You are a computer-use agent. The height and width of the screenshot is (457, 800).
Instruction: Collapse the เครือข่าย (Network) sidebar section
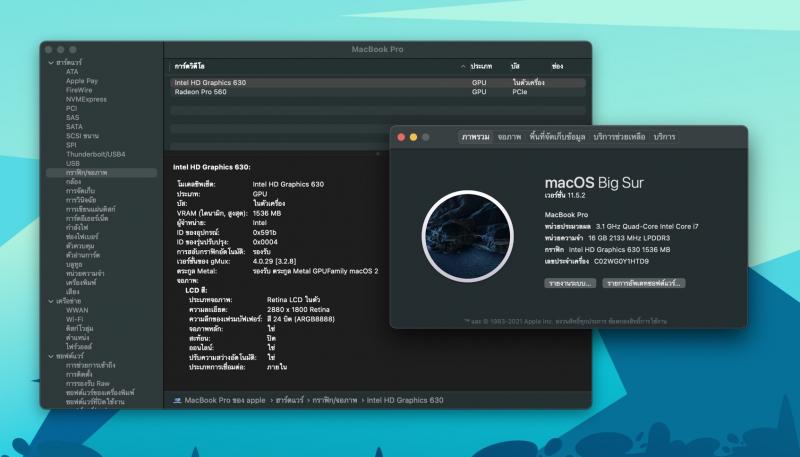tap(51, 301)
